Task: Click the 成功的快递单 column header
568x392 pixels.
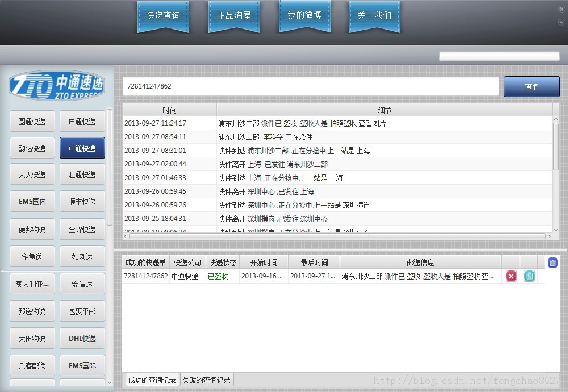Action: 145,262
